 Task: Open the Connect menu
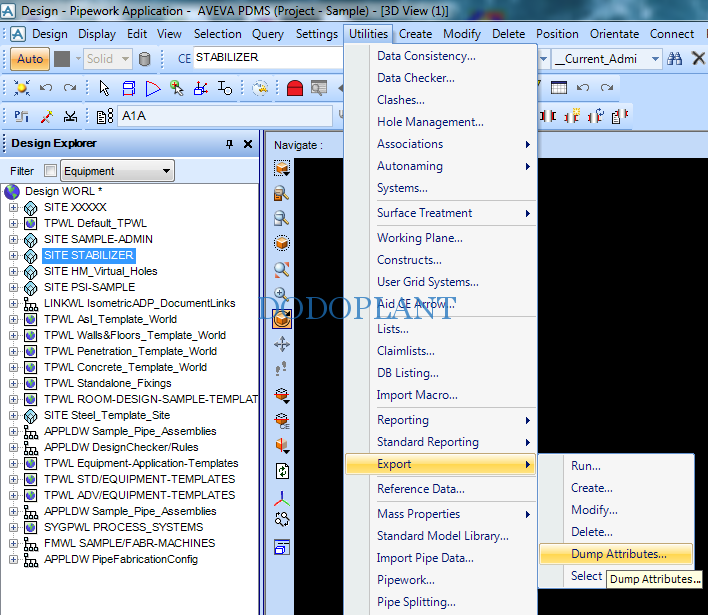pos(672,34)
